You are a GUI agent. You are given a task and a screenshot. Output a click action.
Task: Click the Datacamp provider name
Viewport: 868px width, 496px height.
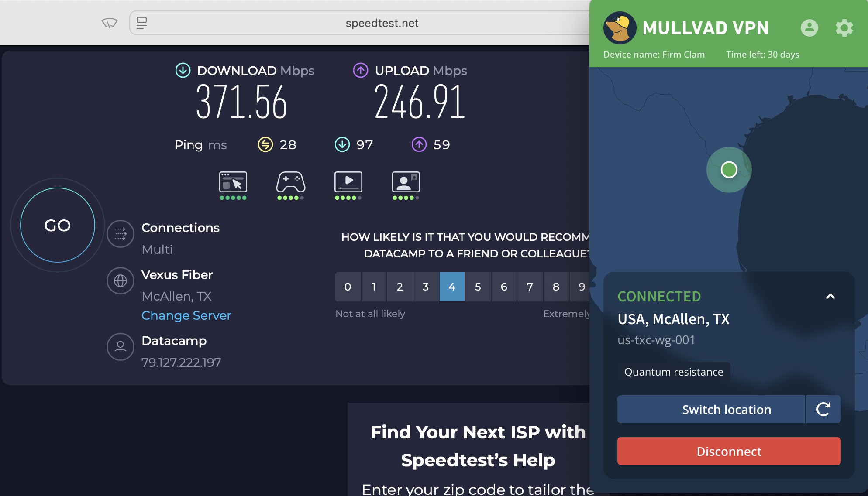174,341
